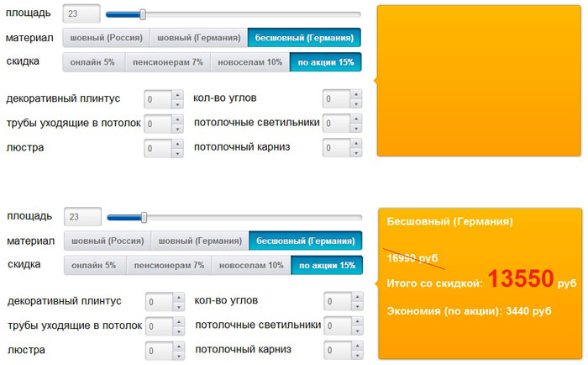Focus the площадь number field, top calculator
The height and width of the screenshot is (365, 588).
(x=81, y=14)
